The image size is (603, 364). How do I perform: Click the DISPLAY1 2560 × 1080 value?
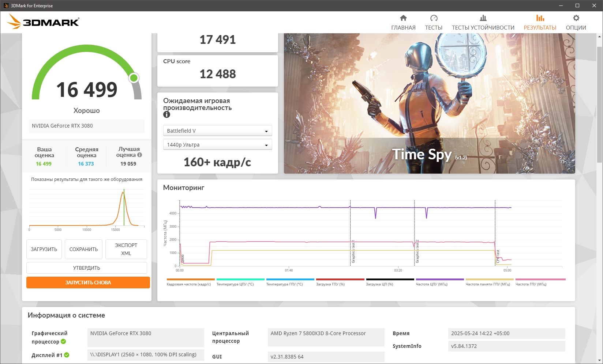146,355
